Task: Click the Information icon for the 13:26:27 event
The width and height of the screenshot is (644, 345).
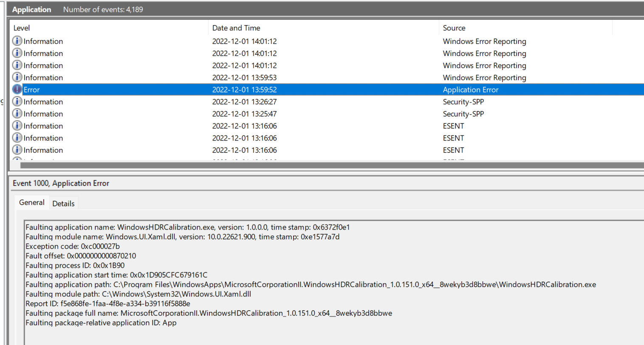Action: tap(17, 101)
